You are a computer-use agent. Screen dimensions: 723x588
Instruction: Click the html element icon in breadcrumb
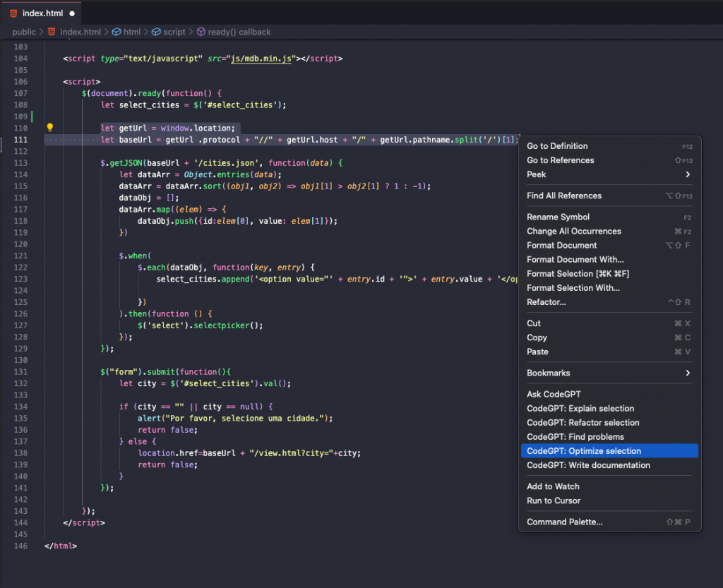point(116,32)
